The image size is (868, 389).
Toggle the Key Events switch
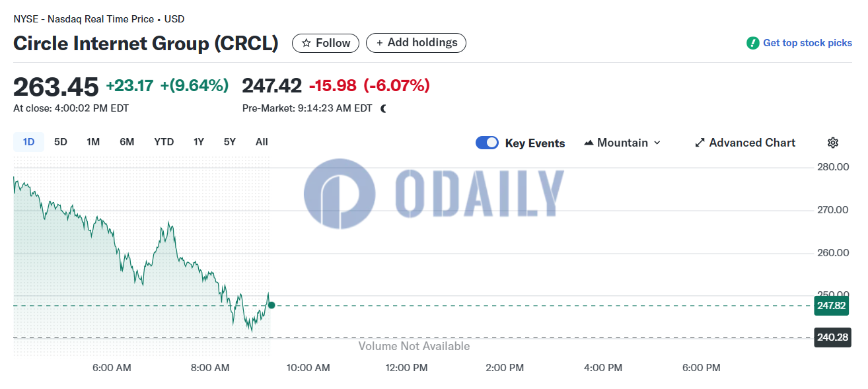pos(488,143)
